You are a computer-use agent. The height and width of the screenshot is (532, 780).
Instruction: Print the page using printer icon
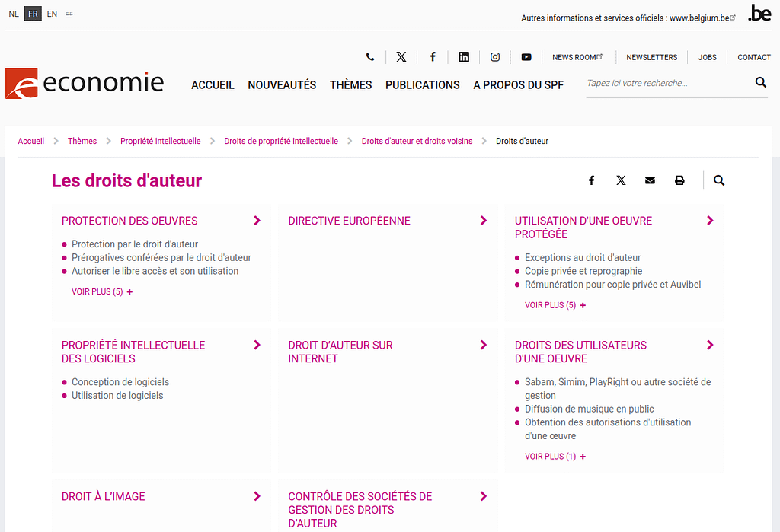679,180
